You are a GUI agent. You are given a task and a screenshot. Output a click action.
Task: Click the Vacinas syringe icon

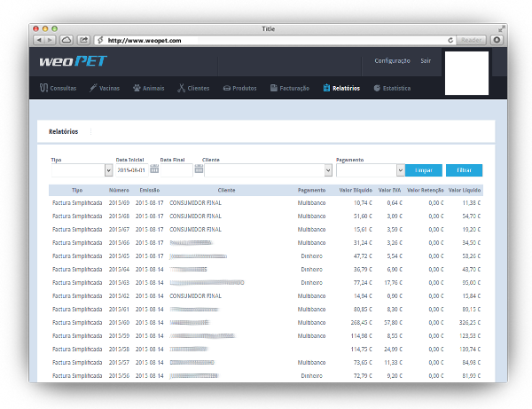point(93,89)
